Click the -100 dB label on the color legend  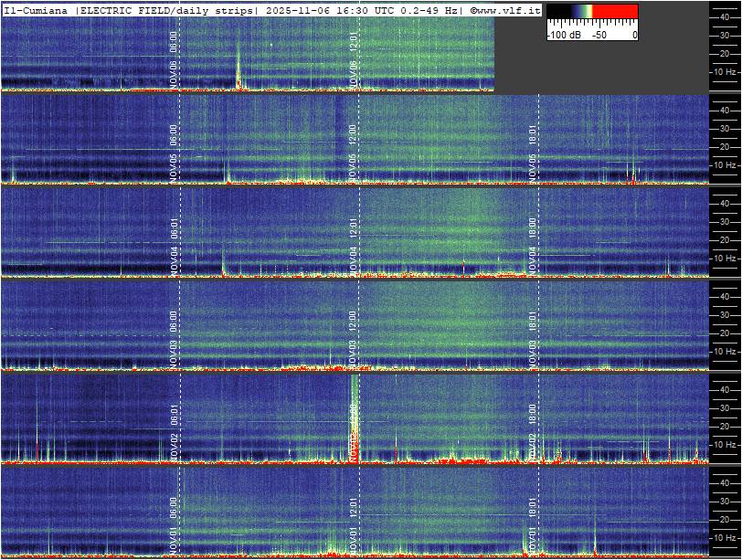pos(565,35)
